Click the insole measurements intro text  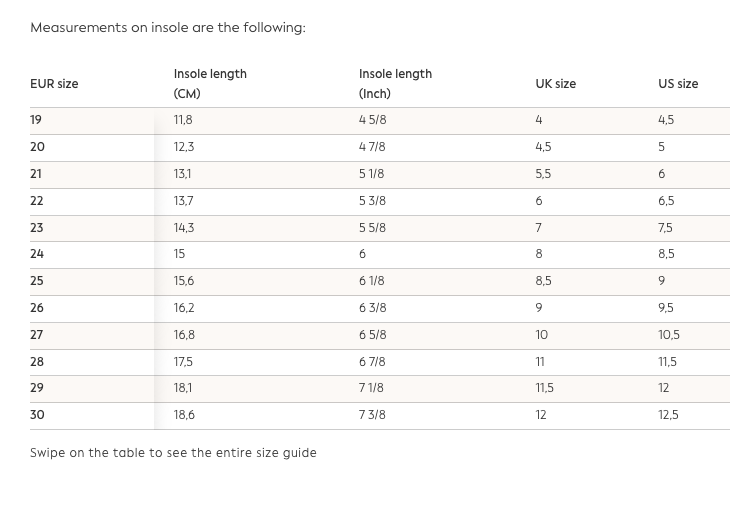click(x=168, y=28)
